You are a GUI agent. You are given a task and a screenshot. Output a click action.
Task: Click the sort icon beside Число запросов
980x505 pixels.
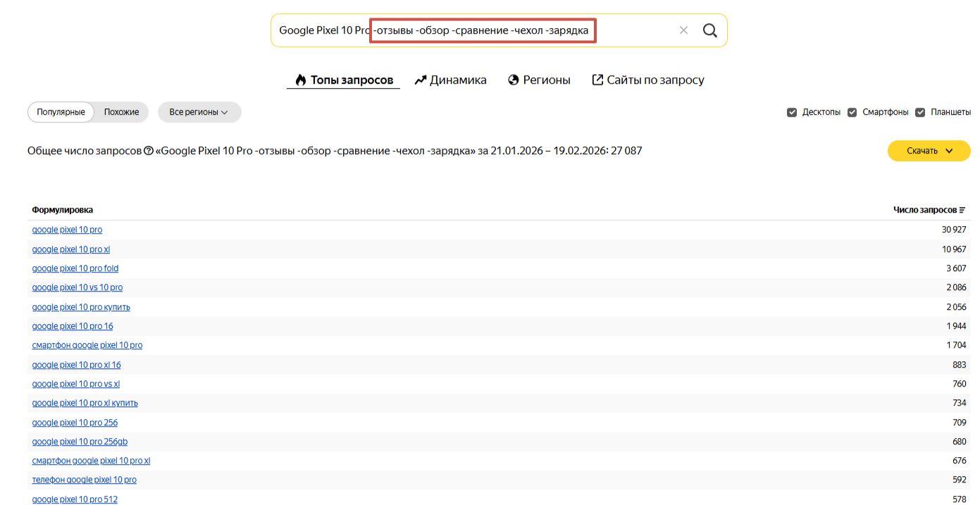click(962, 210)
